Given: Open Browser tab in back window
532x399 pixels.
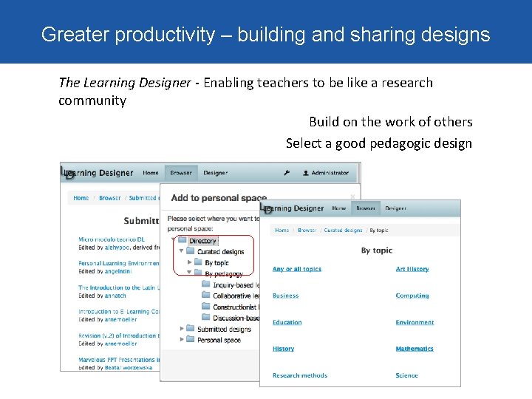Looking at the screenshot, I should tap(181, 173).
